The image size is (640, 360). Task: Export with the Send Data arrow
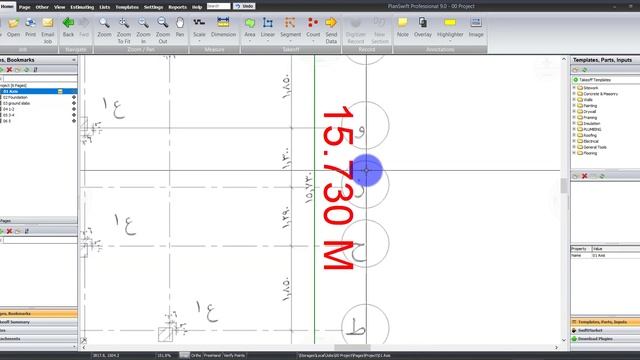pos(331,30)
